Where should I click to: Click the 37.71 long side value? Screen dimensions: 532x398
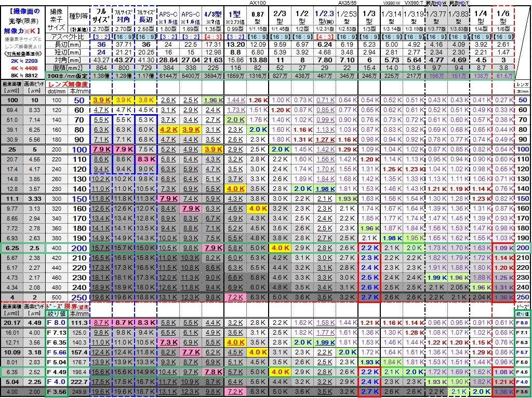(124, 45)
